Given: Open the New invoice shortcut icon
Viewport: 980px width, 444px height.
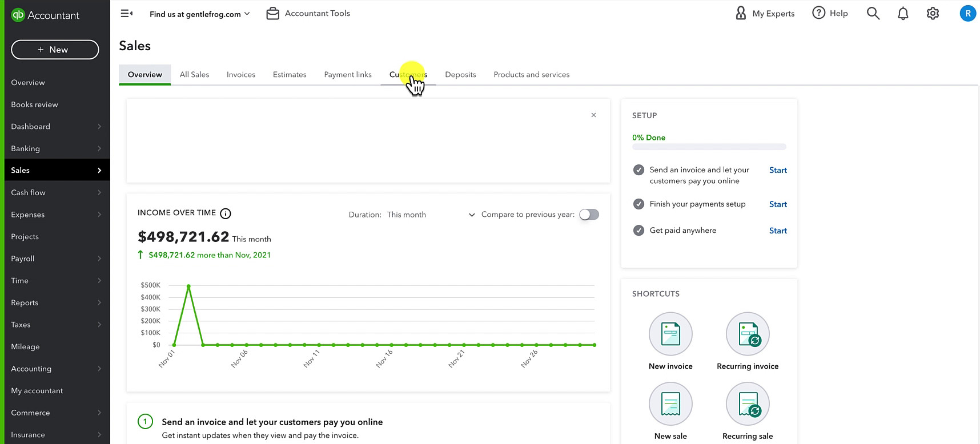Looking at the screenshot, I should 670,334.
